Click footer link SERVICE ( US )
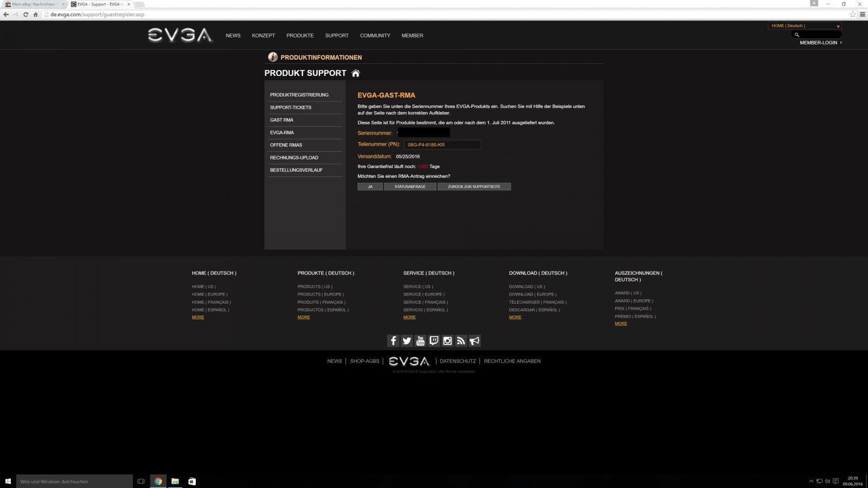Viewport: 868px width, 488px height. click(418, 287)
